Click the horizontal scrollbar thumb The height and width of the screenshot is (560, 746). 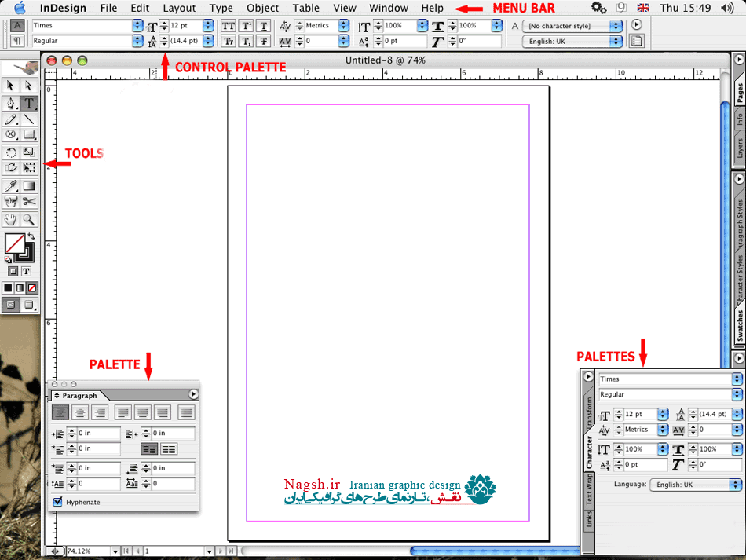tap(495, 551)
